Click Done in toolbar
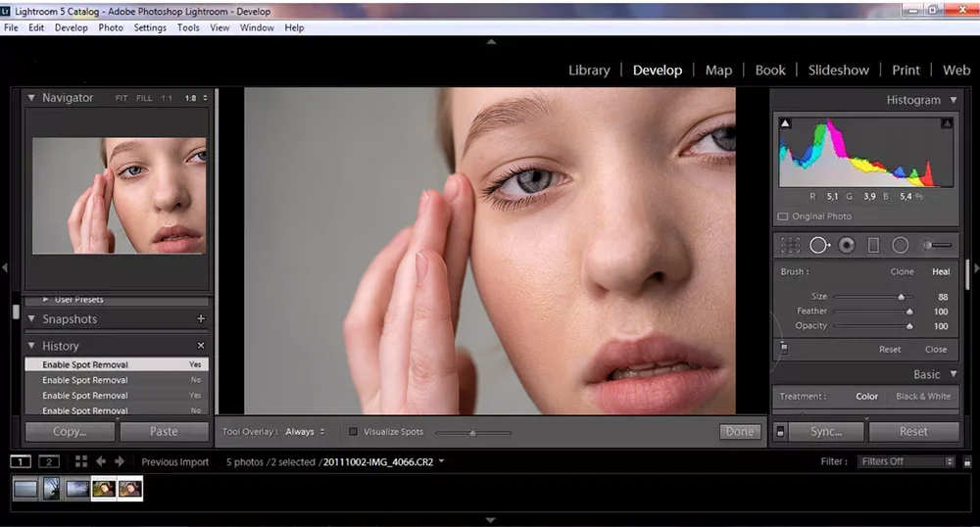The image size is (980, 527). [740, 431]
